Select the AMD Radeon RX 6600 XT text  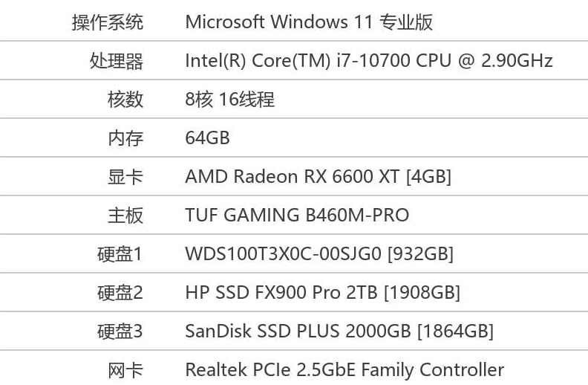(318, 177)
